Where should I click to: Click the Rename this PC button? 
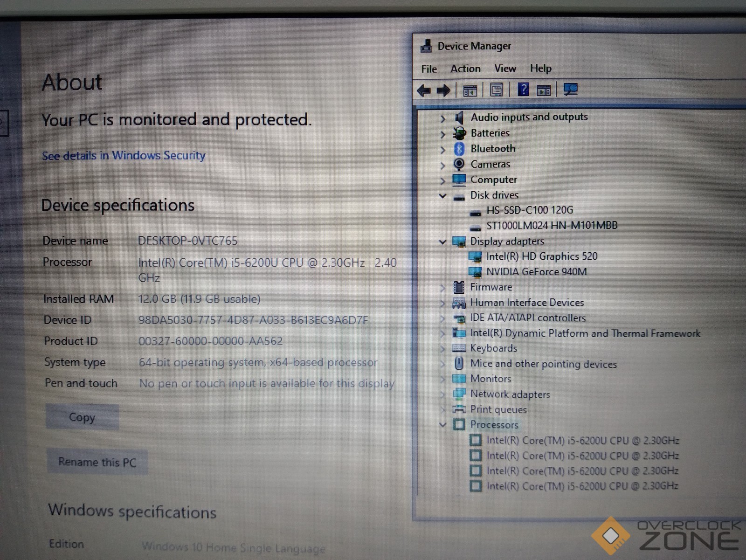click(x=97, y=462)
